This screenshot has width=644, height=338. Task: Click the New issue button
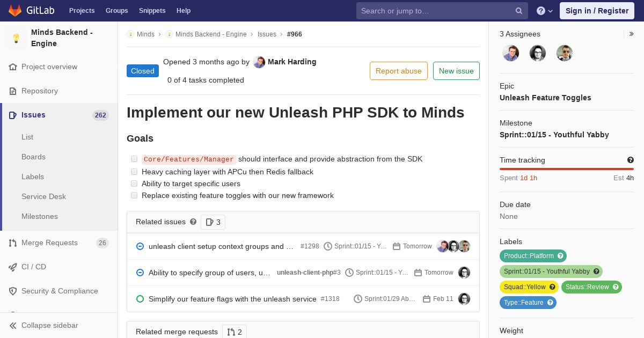[x=456, y=71]
